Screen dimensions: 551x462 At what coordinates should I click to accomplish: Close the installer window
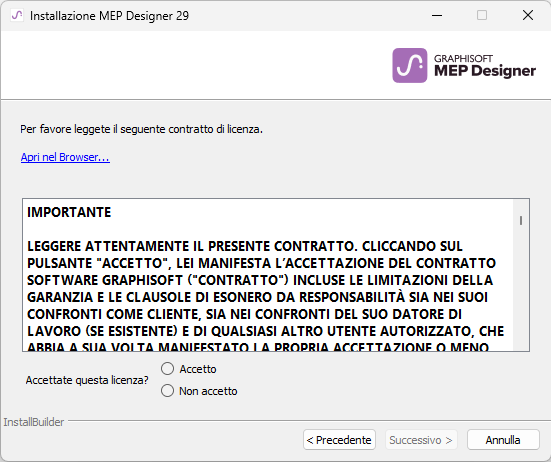[x=528, y=15]
